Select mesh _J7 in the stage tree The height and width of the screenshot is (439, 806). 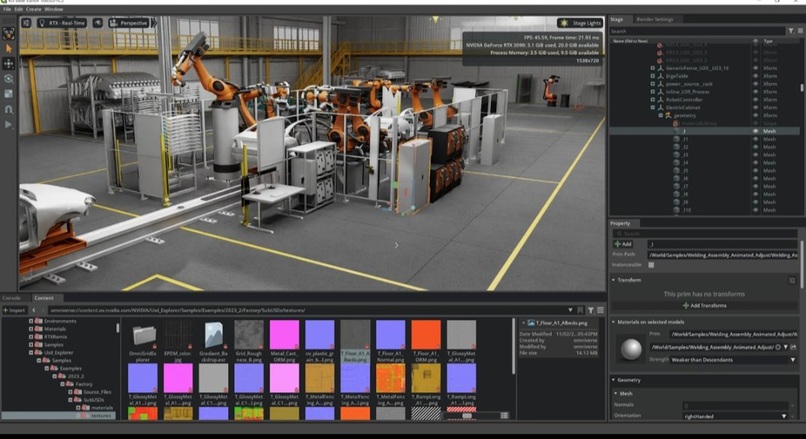tap(685, 187)
